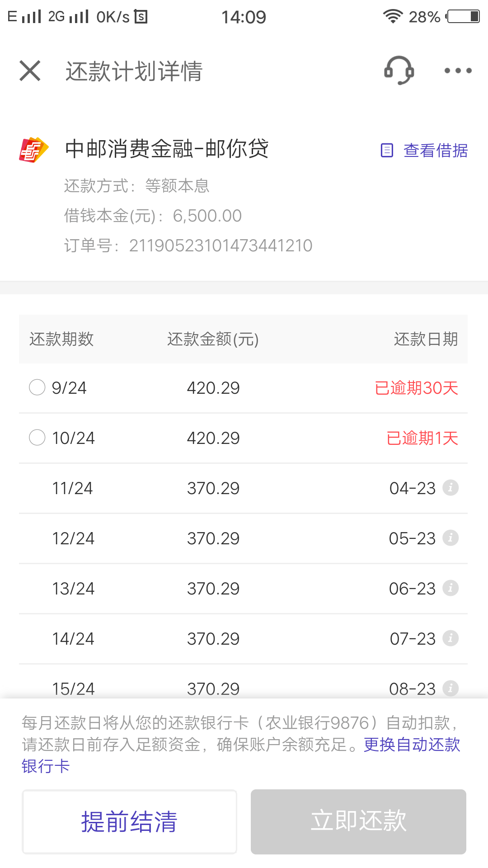Click the 查看借据 document icon
This screenshot has width=488, height=868.
tap(387, 150)
